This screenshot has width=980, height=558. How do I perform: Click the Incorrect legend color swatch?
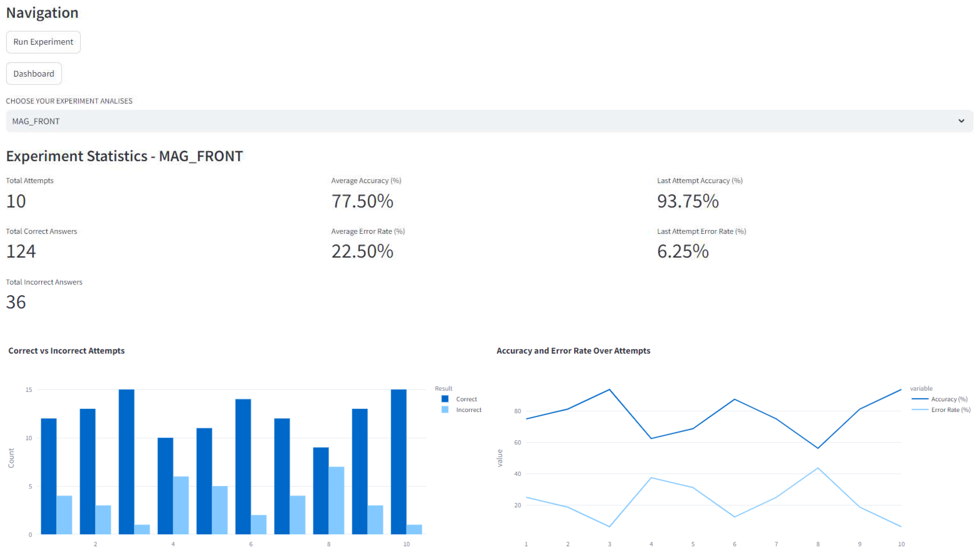445,410
